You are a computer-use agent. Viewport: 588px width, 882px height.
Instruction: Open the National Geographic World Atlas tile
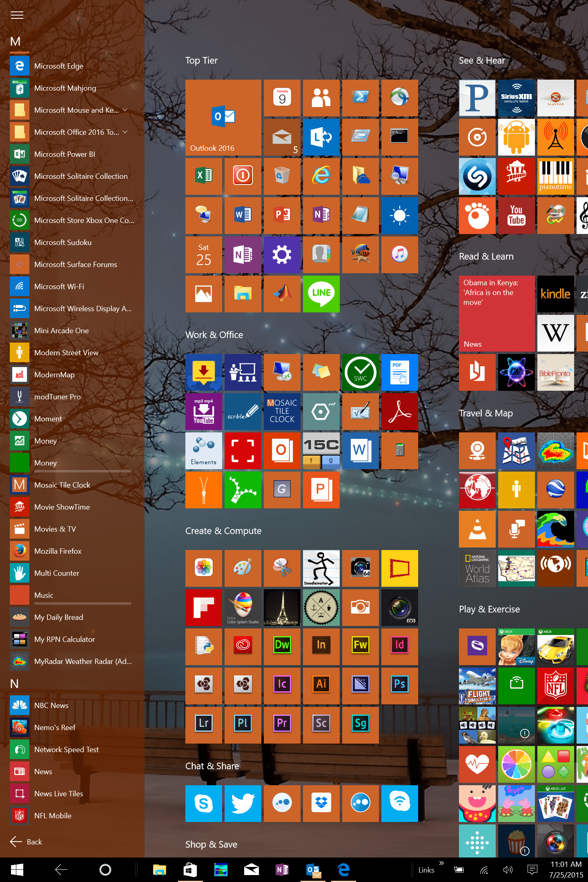point(477,568)
